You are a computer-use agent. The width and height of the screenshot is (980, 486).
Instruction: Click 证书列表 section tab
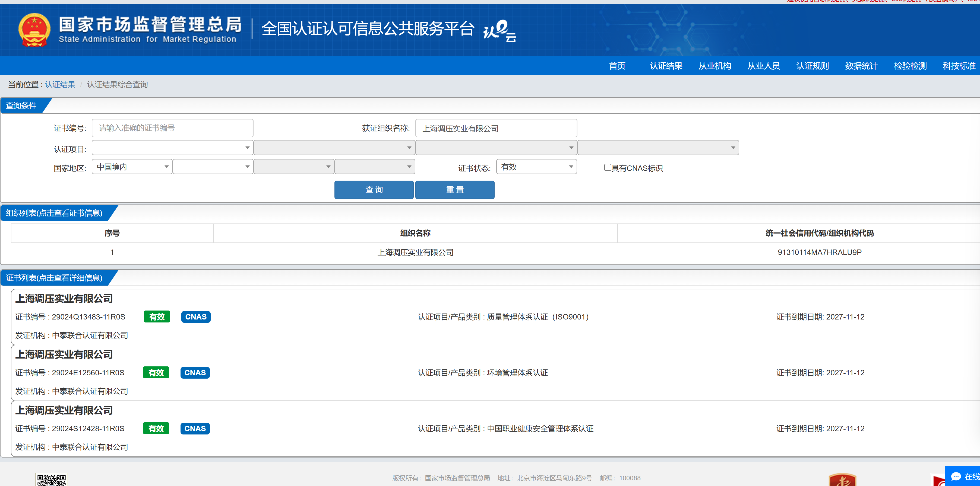pos(54,278)
